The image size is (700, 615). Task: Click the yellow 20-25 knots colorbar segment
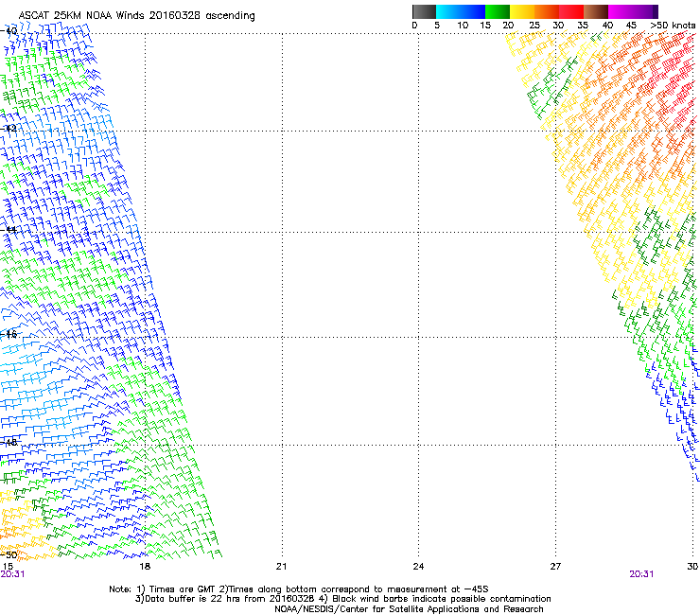(x=522, y=11)
